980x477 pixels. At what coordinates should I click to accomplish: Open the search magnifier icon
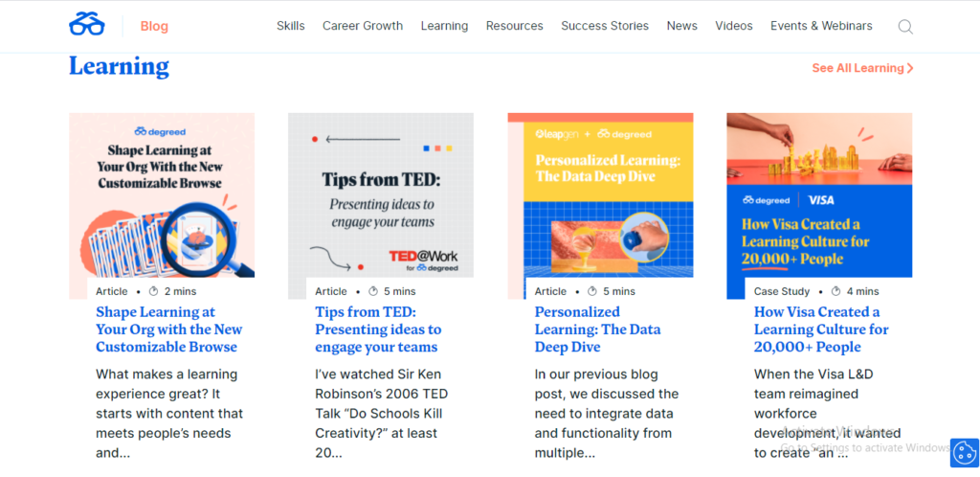905,27
